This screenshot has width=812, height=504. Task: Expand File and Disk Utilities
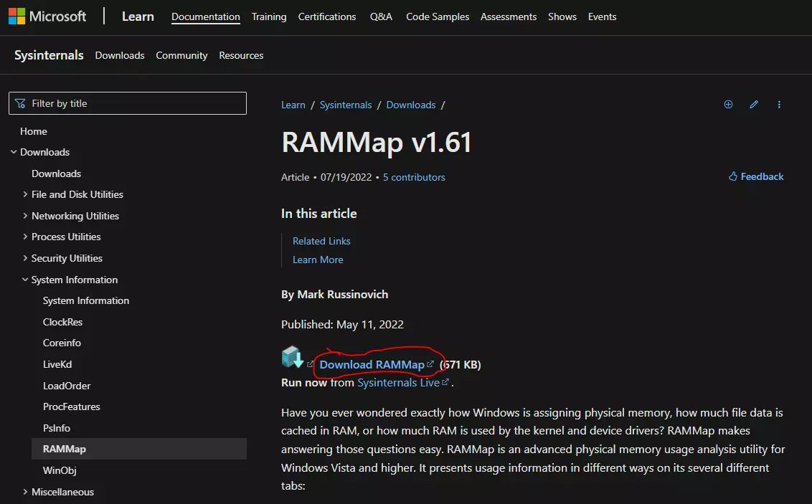[x=25, y=194]
